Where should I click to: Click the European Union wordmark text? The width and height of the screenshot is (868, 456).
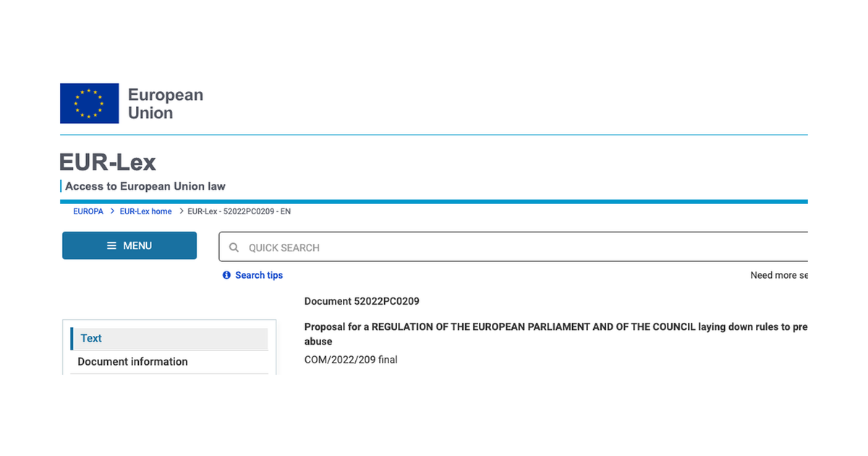coord(166,104)
